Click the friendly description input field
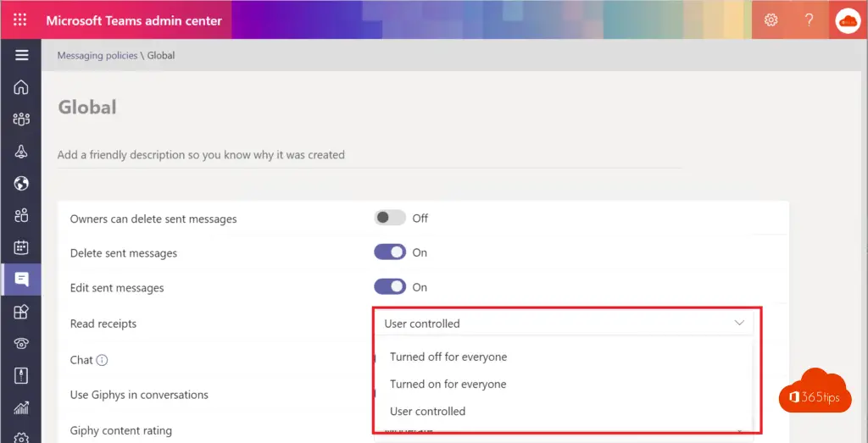The image size is (868, 443). pyautogui.click(x=370, y=155)
